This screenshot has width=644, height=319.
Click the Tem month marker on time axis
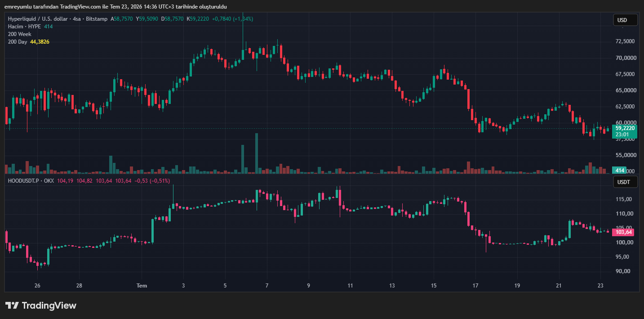pos(142,286)
